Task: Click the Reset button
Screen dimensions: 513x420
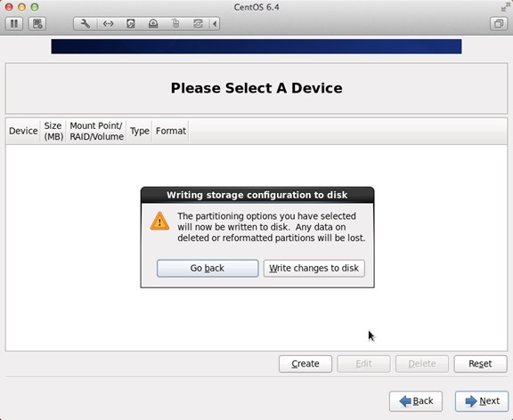Action: [480, 364]
